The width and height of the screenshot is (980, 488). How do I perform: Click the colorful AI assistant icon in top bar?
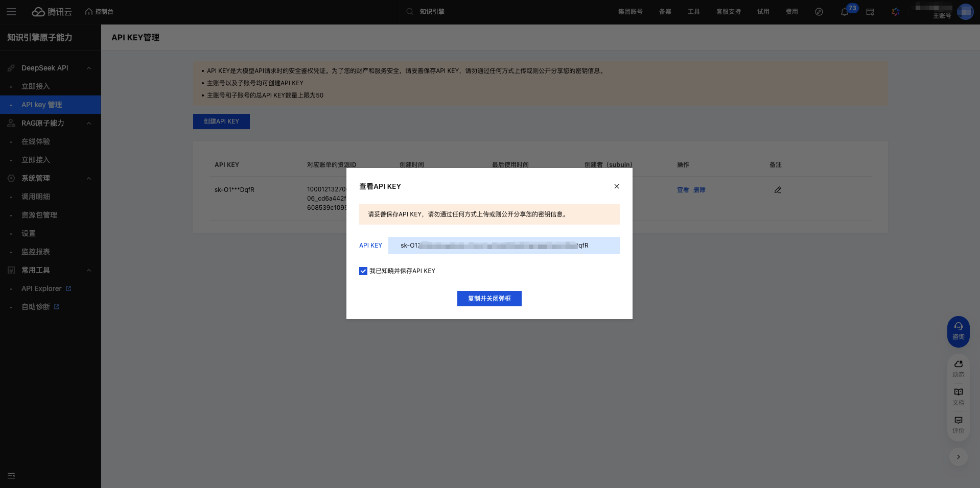895,12
